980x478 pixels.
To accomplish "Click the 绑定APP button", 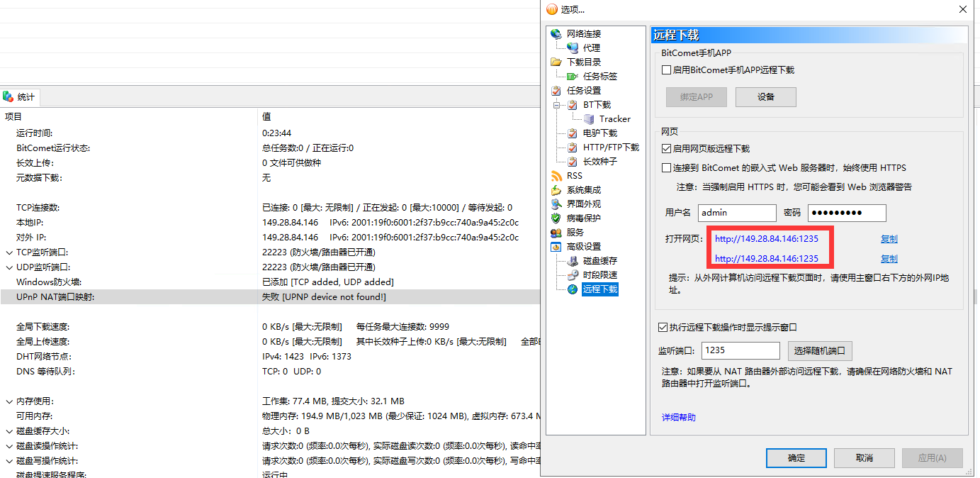I will (x=697, y=97).
